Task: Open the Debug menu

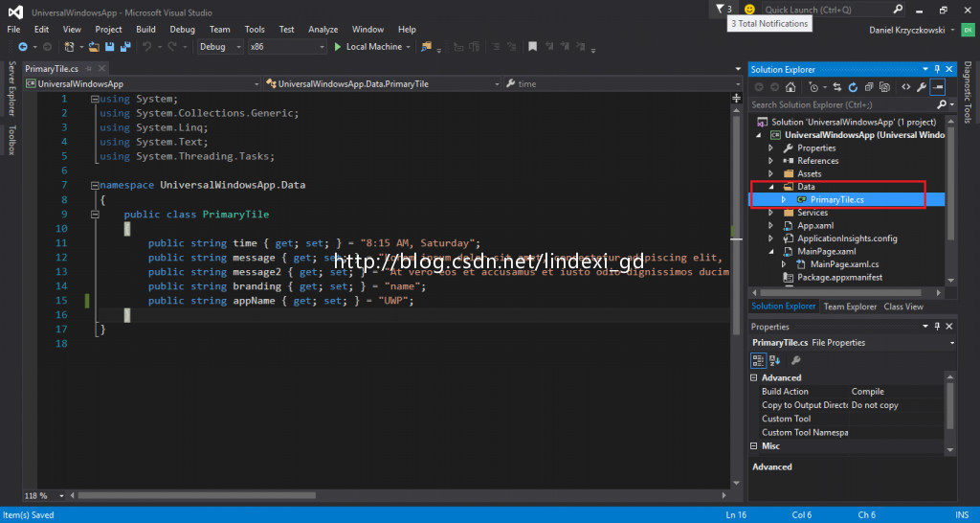Action: point(183,30)
